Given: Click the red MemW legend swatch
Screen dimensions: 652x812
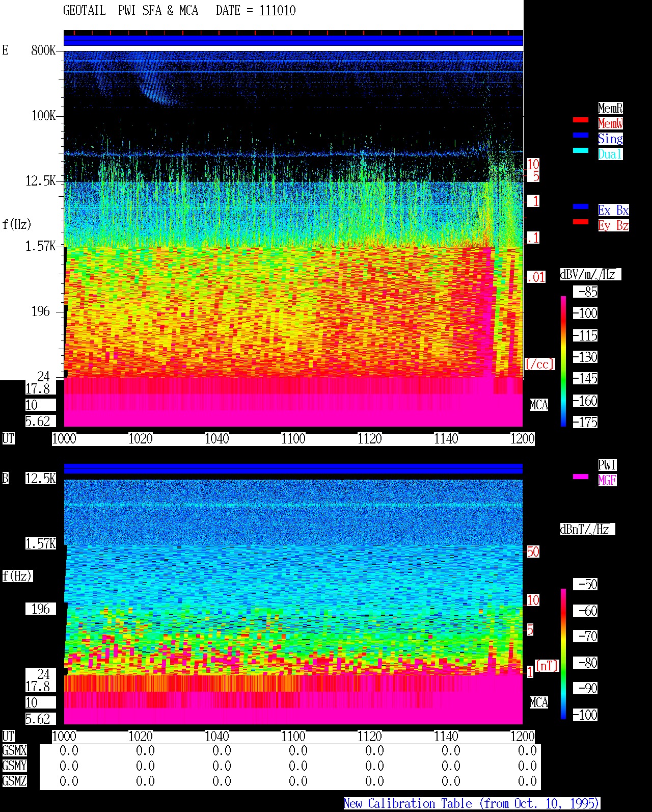Looking at the screenshot, I should coord(581,120).
